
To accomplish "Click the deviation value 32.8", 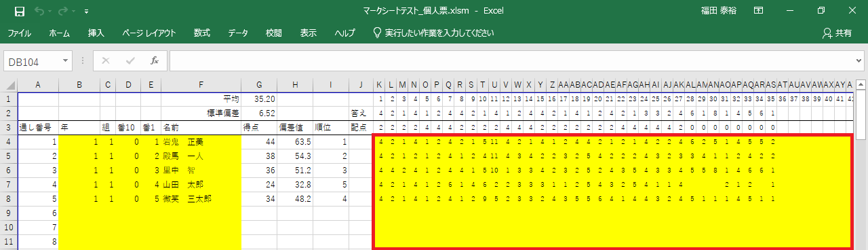I will pyautogui.click(x=295, y=185).
